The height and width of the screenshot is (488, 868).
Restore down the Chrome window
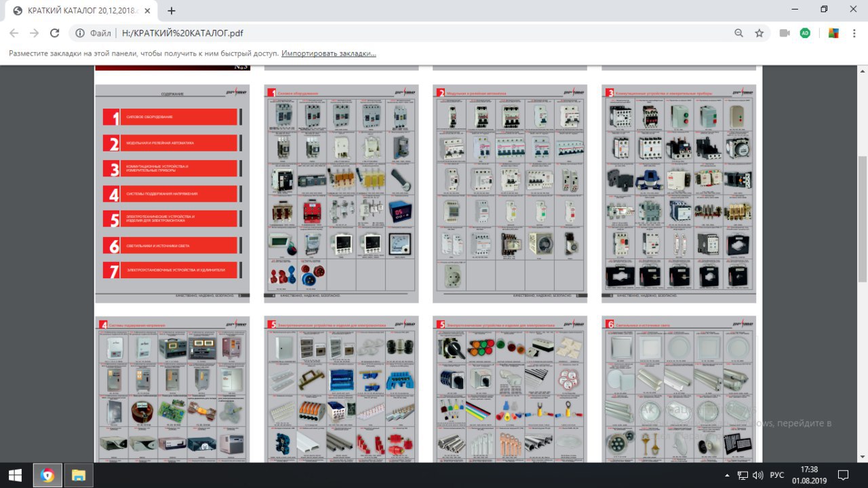(x=824, y=10)
